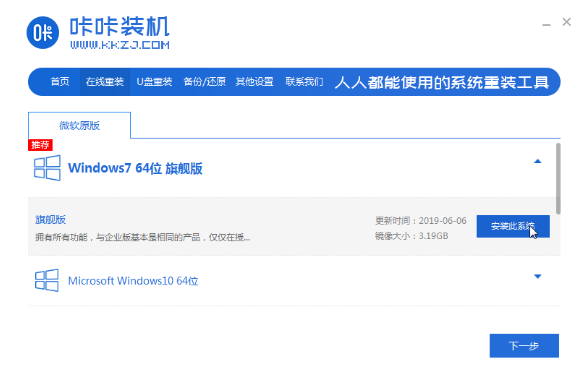The width and height of the screenshot is (581, 372).
Task: Click the 下一步 button
Action: [524, 346]
